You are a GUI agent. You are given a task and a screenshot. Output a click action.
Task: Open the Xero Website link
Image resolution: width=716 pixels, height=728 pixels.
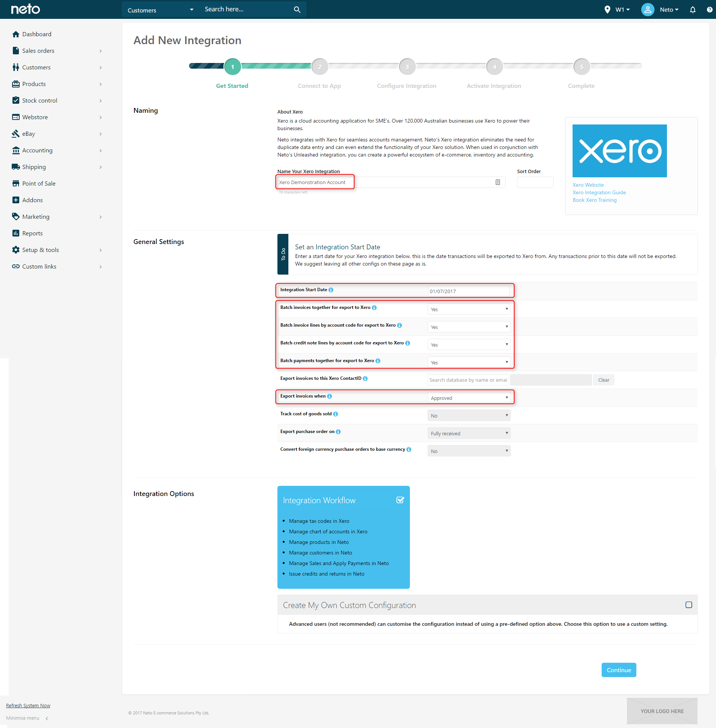pyautogui.click(x=588, y=185)
